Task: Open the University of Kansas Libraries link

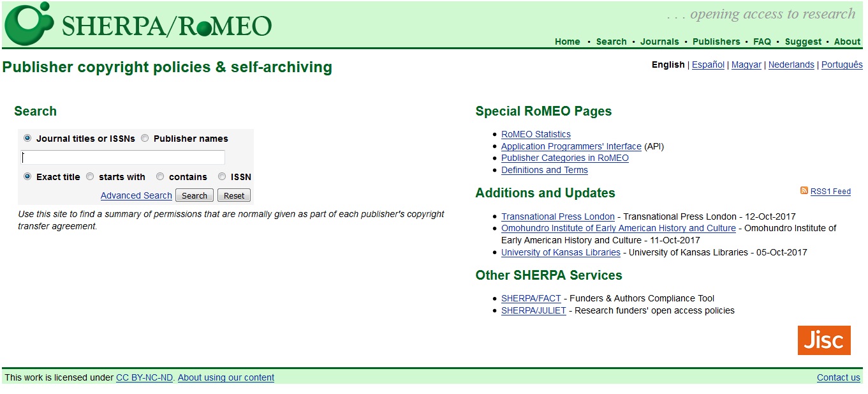Action: [x=561, y=252]
